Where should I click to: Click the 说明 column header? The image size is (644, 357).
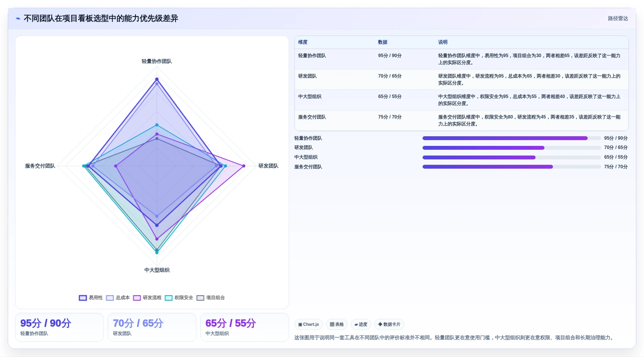(x=443, y=42)
